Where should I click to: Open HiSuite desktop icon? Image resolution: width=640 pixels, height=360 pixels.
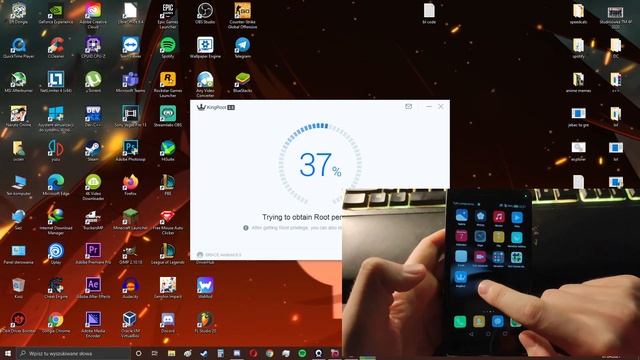coord(168,151)
